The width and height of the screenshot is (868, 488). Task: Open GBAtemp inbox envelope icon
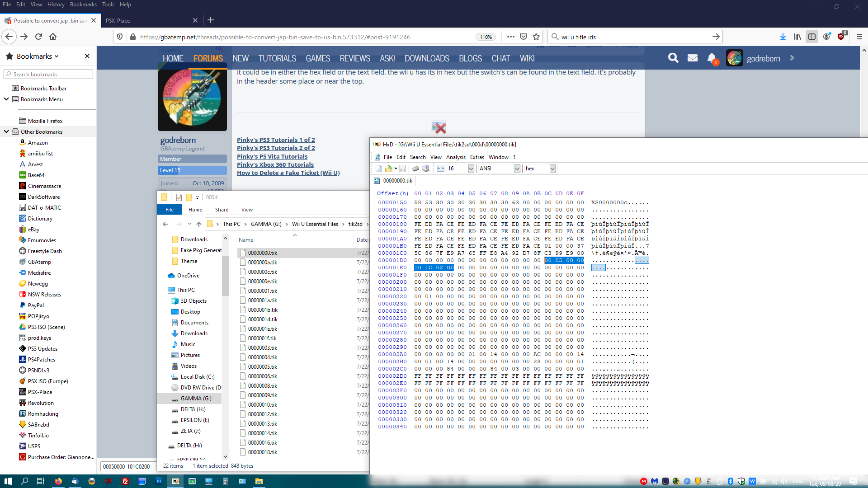[693, 58]
